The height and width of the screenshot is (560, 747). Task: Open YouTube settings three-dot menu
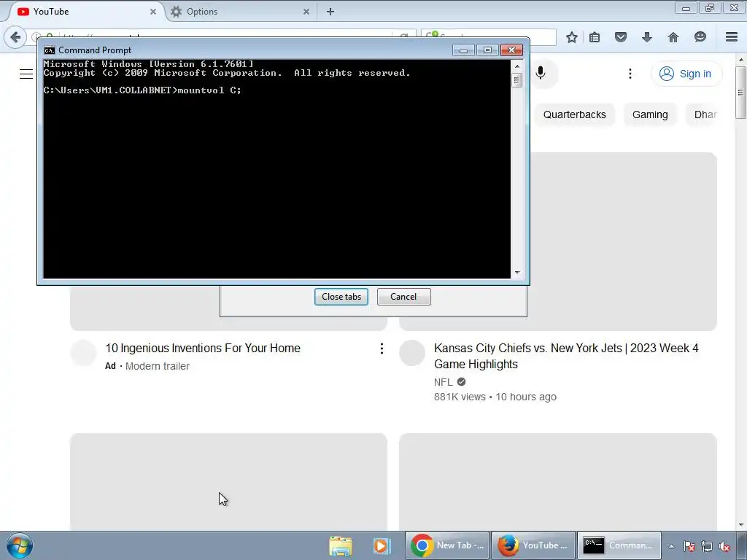point(630,74)
